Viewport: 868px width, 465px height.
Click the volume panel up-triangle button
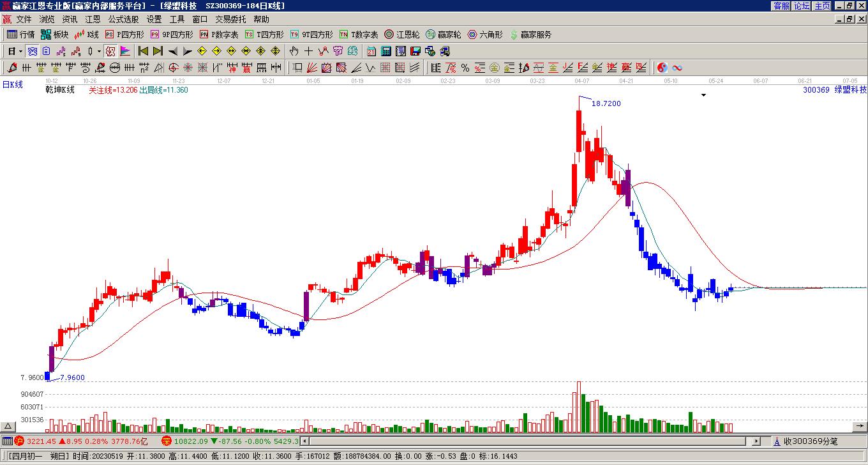(8, 426)
